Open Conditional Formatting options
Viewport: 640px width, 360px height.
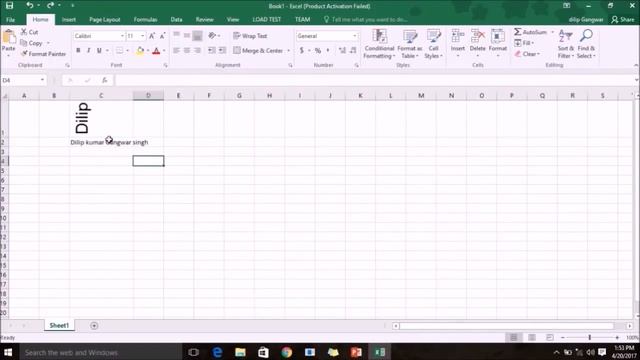pos(379,44)
